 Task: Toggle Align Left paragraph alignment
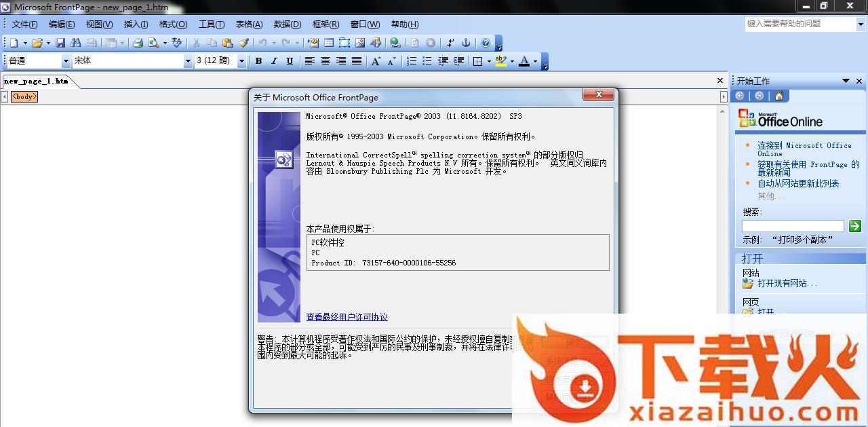(x=310, y=61)
